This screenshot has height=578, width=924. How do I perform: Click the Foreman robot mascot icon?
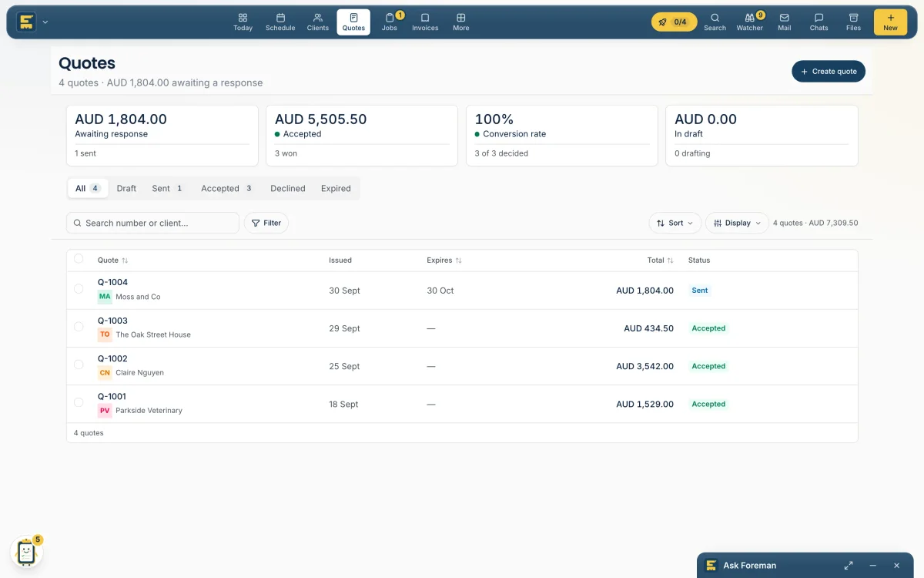(26, 552)
